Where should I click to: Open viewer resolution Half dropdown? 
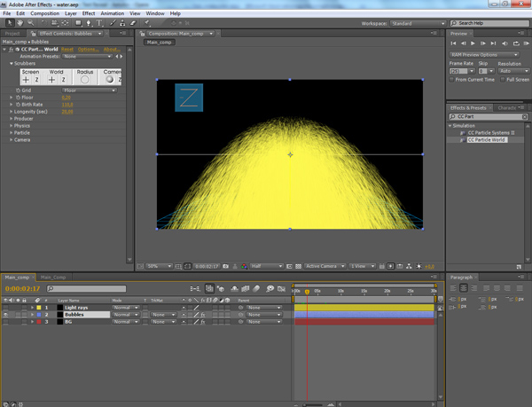coord(266,266)
